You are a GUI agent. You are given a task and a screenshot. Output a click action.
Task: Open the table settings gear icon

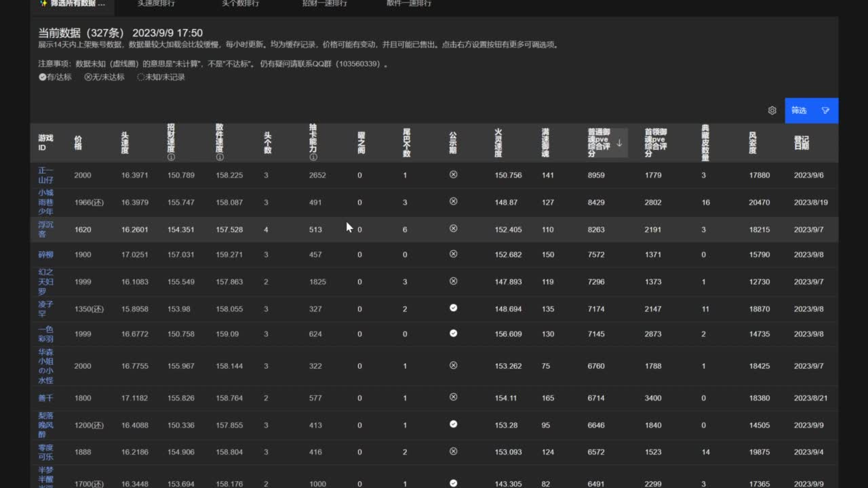click(772, 110)
